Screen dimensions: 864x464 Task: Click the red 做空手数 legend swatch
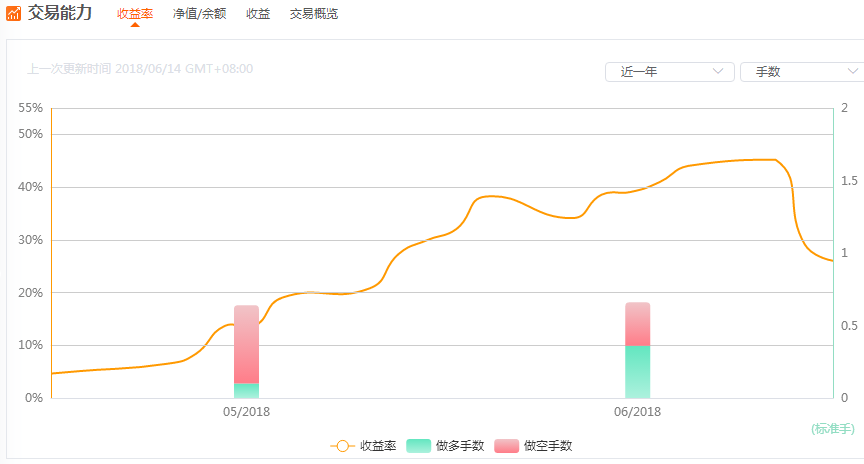tap(506, 446)
